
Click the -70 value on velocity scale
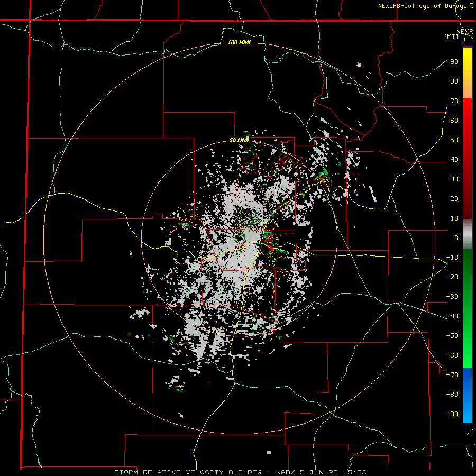pos(452,375)
